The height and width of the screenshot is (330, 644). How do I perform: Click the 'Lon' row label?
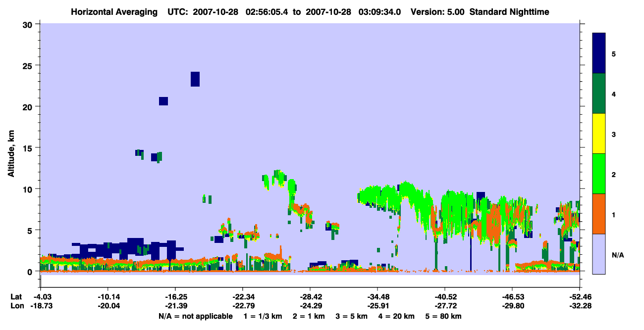point(16,306)
